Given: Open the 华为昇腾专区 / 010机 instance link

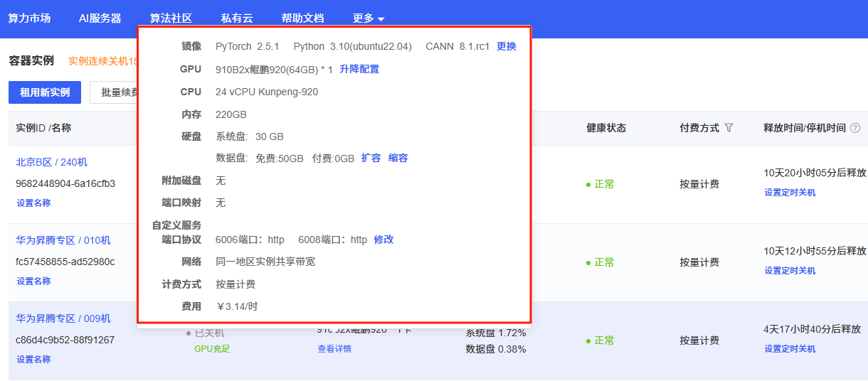Looking at the screenshot, I should 63,240.
